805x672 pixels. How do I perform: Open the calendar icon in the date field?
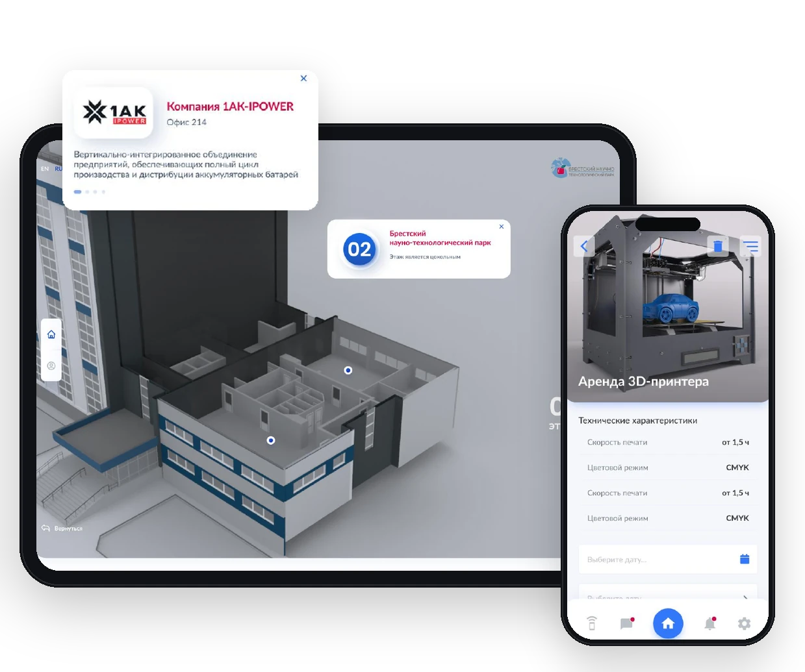click(745, 559)
